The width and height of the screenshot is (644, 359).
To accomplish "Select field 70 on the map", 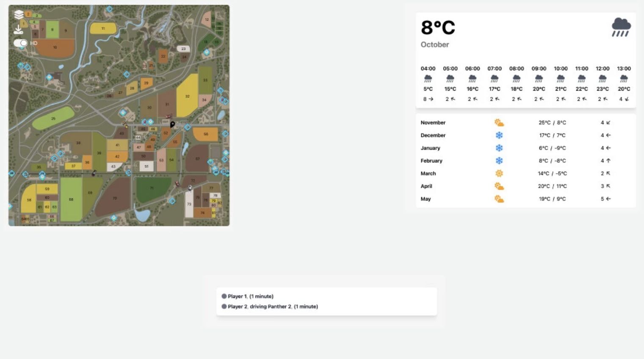I will click(114, 198).
